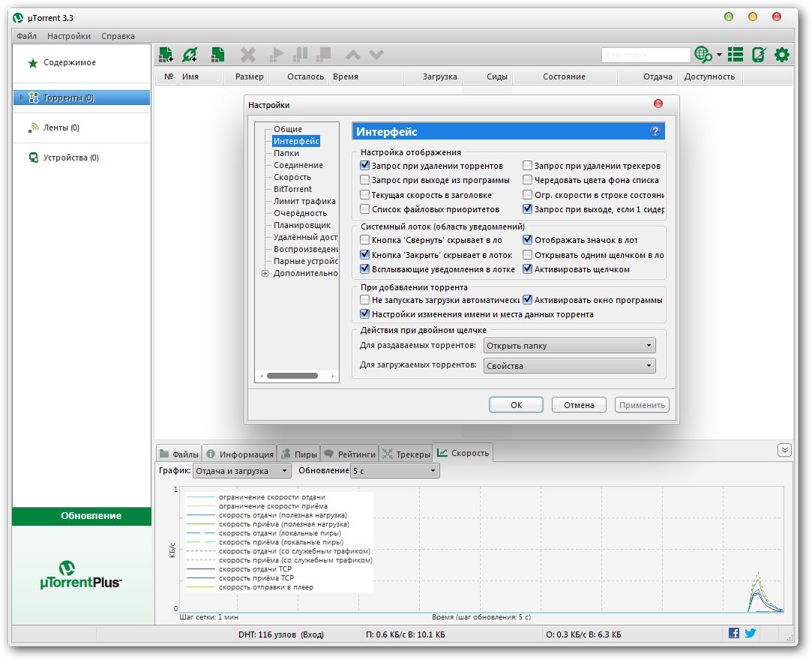
Task: Click the green star Содержимое icon
Action: pos(33,63)
